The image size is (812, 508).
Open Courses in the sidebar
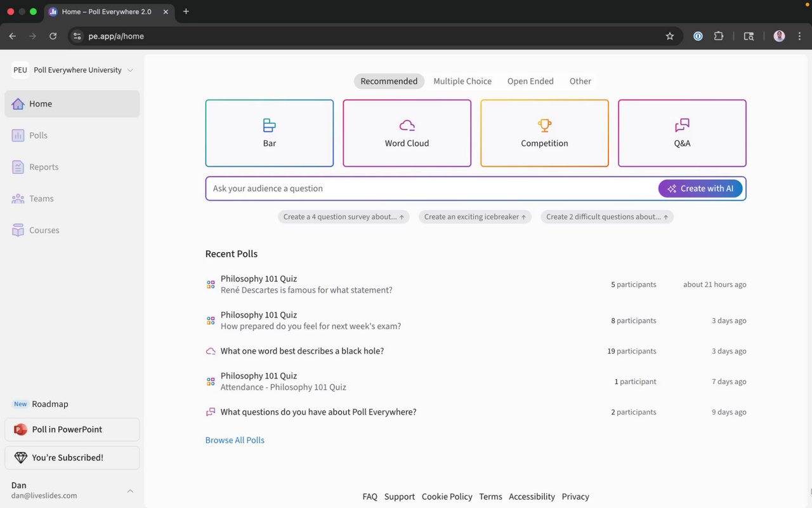click(x=72, y=231)
